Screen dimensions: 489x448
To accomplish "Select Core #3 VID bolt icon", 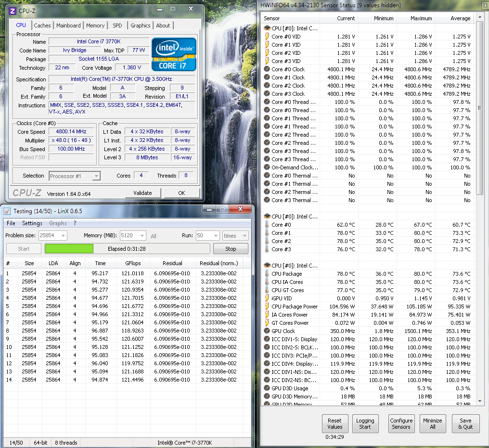I will 267,61.
